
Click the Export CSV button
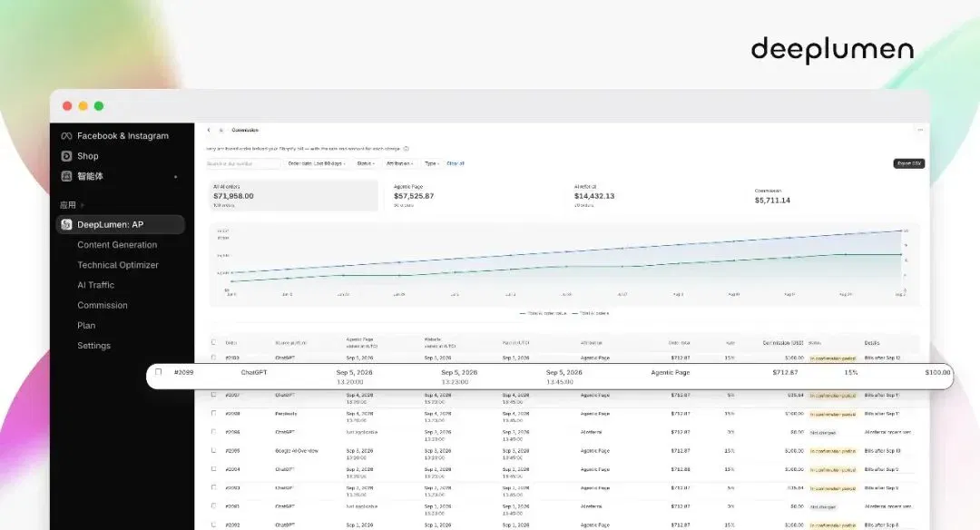908,163
